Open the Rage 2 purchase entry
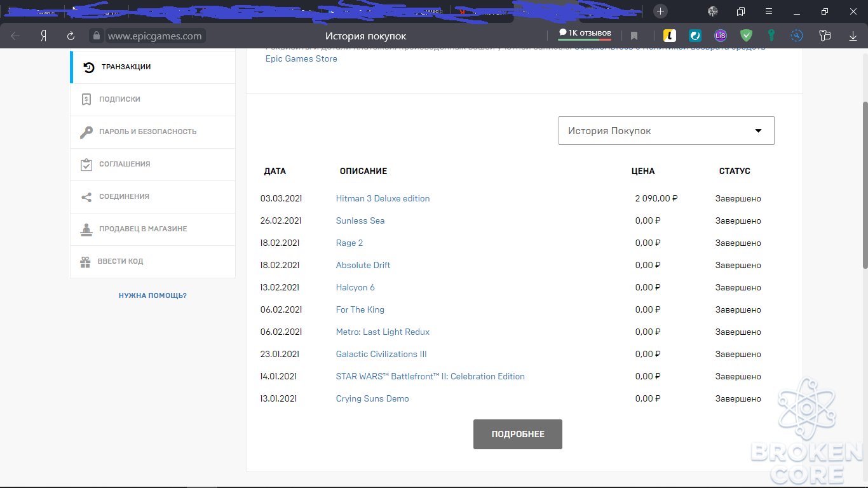 tap(349, 243)
